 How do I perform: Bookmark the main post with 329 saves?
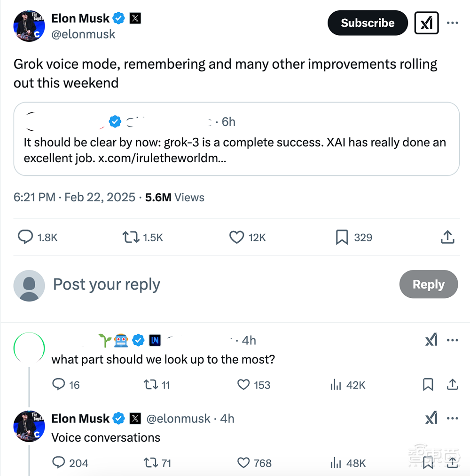coord(342,237)
